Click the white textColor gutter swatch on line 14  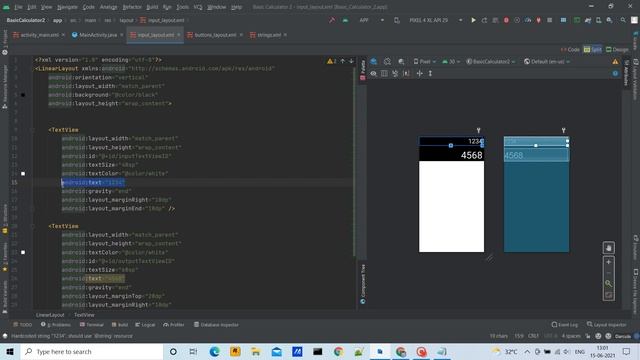point(23,173)
